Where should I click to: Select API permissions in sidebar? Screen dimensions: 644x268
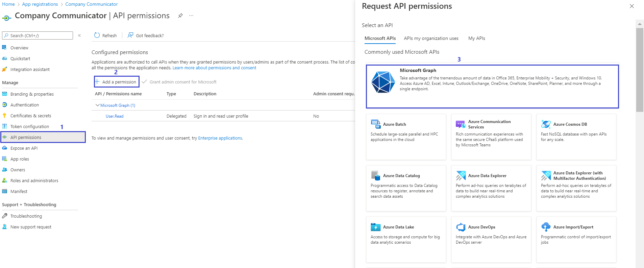pyautogui.click(x=43, y=137)
